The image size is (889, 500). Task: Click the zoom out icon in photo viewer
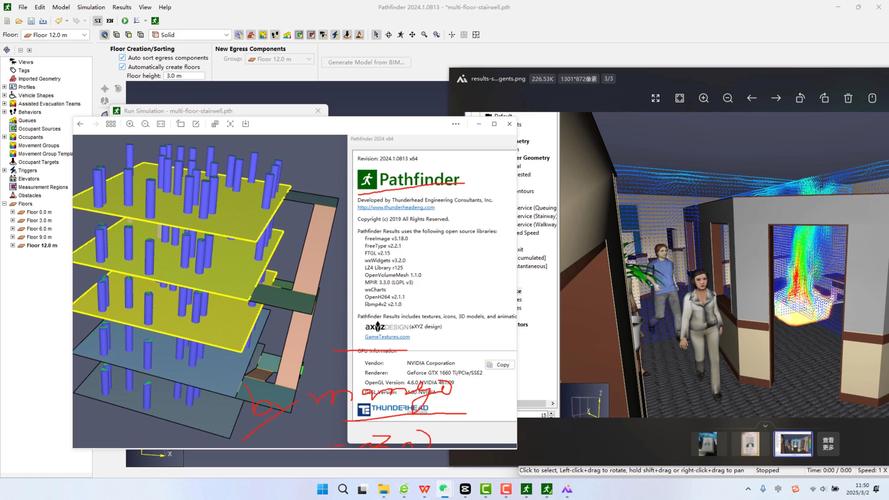727,98
